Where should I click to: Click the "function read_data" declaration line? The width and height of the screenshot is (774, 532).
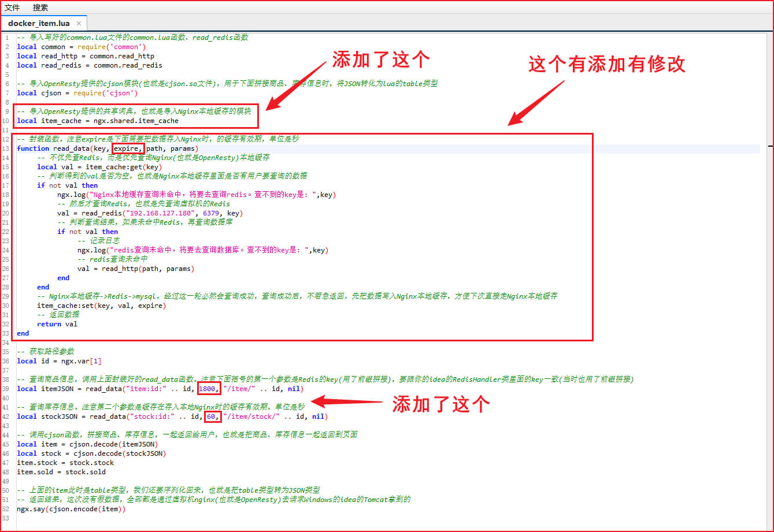point(108,148)
